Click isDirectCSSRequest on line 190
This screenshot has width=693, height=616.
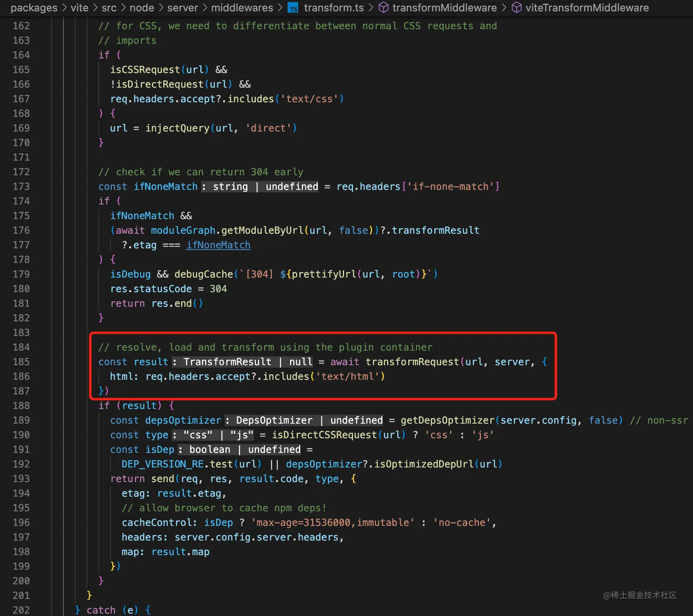click(x=324, y=435)
